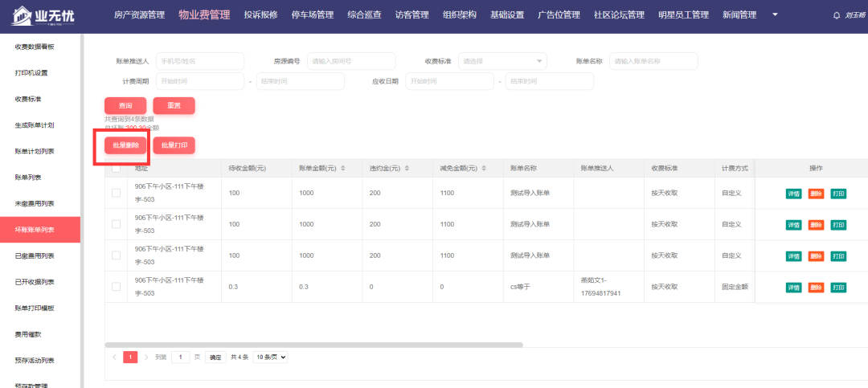Screen dimensions: 868x388
Task: Open 未缴费用列表 in sidebar
Action: tap(40, 204)
